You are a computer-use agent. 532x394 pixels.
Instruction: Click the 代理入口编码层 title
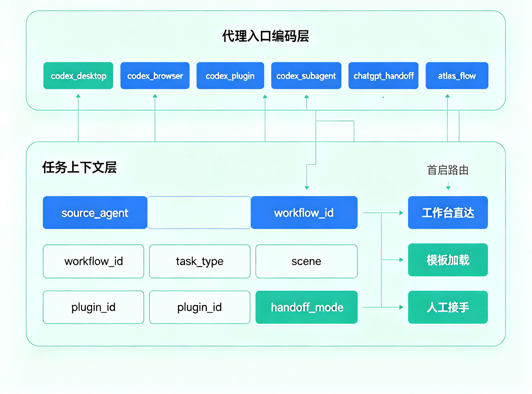[x=265, y=36]
